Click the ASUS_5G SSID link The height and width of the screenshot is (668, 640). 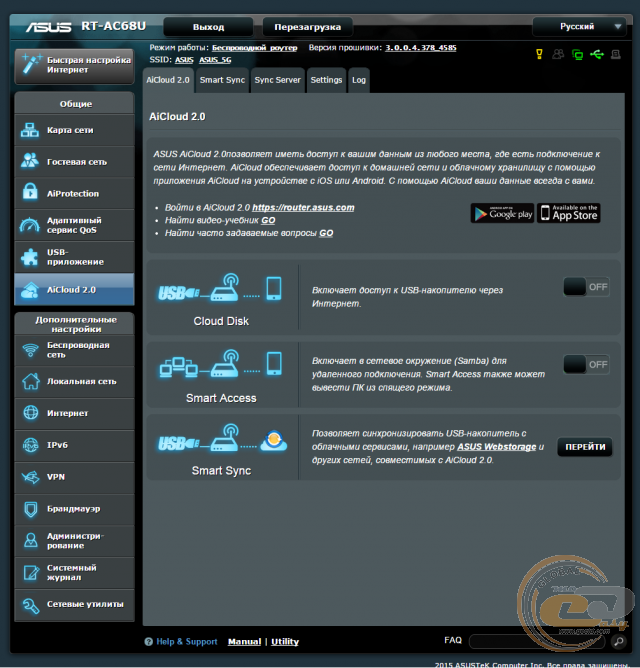click(215, 60)
